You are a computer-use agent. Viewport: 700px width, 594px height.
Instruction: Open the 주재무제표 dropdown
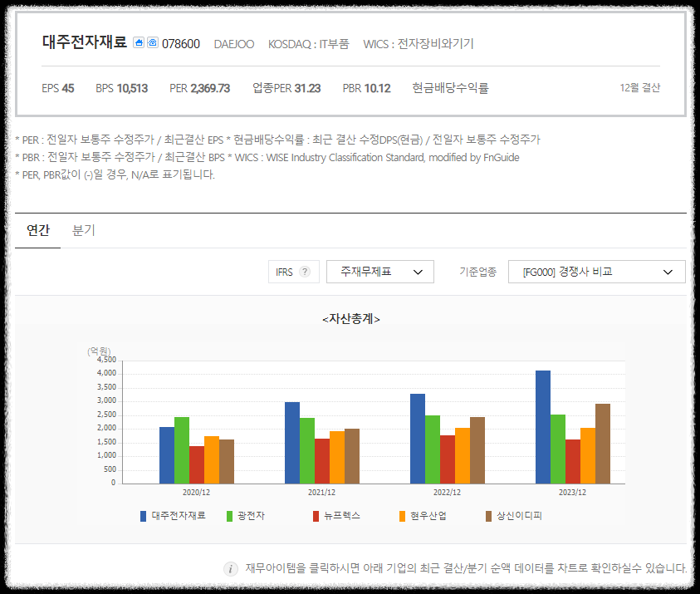point(380,272)
